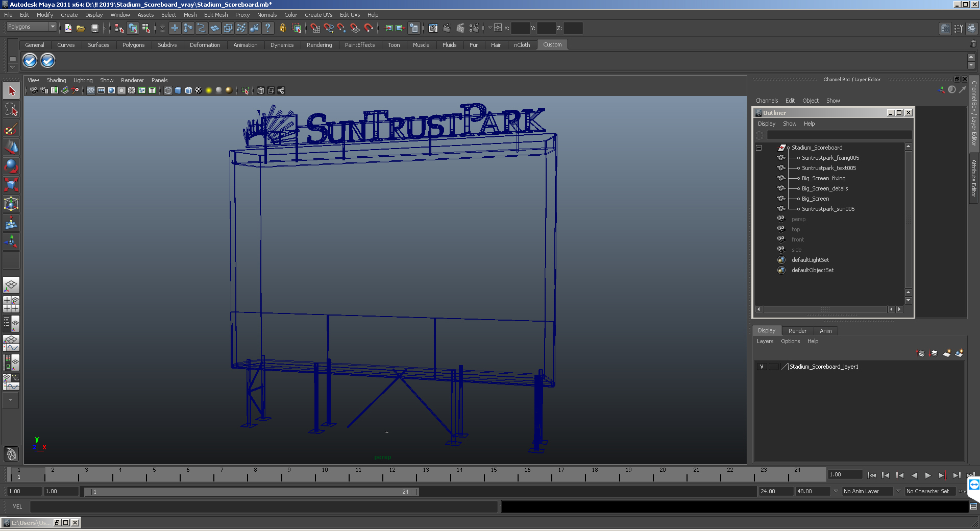
Task: Click the Layers menu in layer editor
Action: pyautogui.click(x=765, y=341)
